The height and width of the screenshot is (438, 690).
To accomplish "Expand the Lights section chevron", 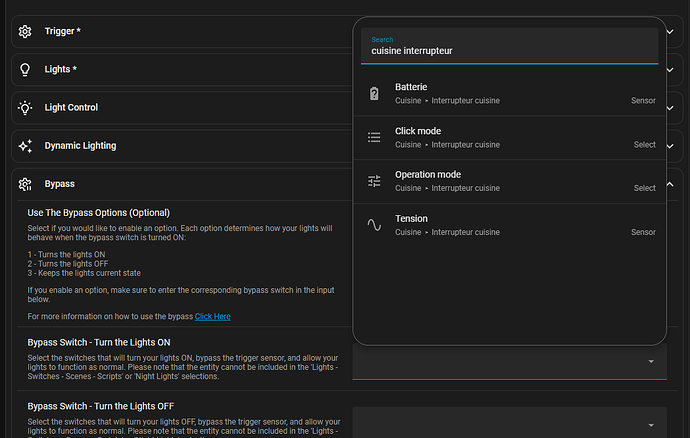I will (x=670, y=70).
